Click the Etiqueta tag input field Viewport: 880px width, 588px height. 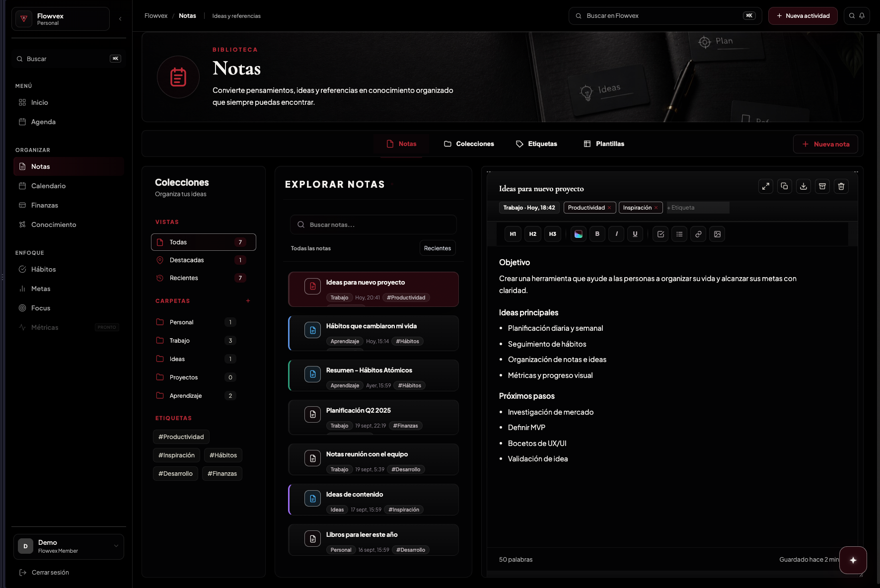(x=697, y=208)
